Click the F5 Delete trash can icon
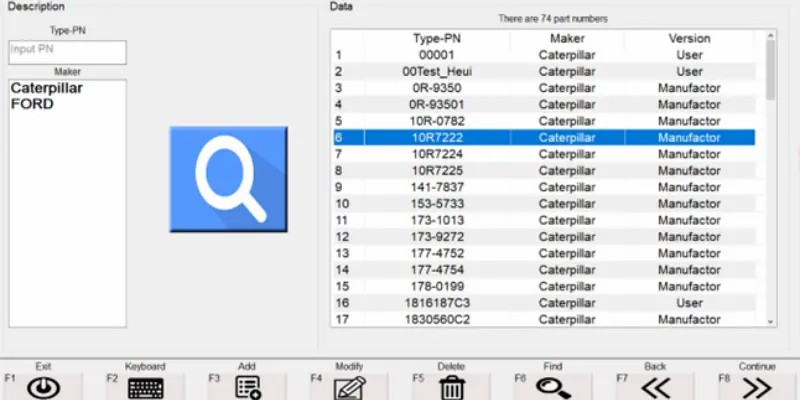800x400 pixels. pos(452,388)
